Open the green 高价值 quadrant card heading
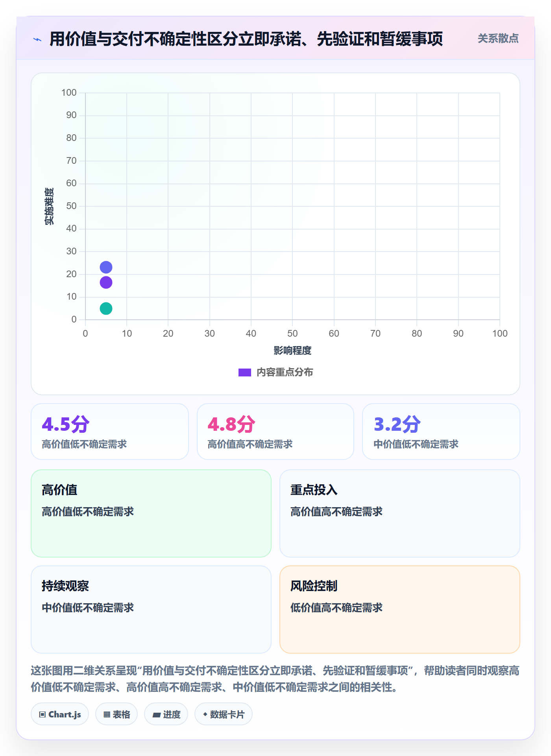The height and width of the screenshot is (756, 551). pyautogui.click(x=59, y=490)
